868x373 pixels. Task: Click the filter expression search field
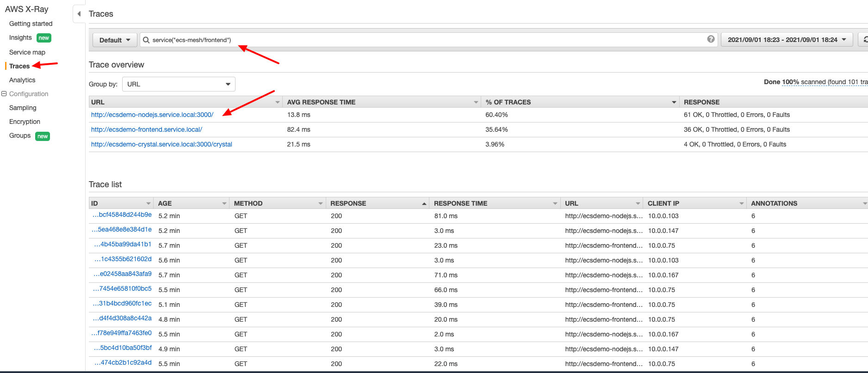coord(428,40)
